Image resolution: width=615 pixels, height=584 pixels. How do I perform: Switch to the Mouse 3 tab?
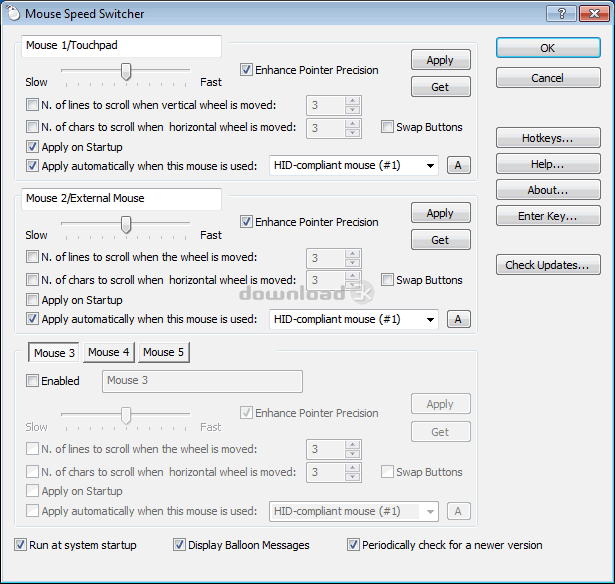54,353
